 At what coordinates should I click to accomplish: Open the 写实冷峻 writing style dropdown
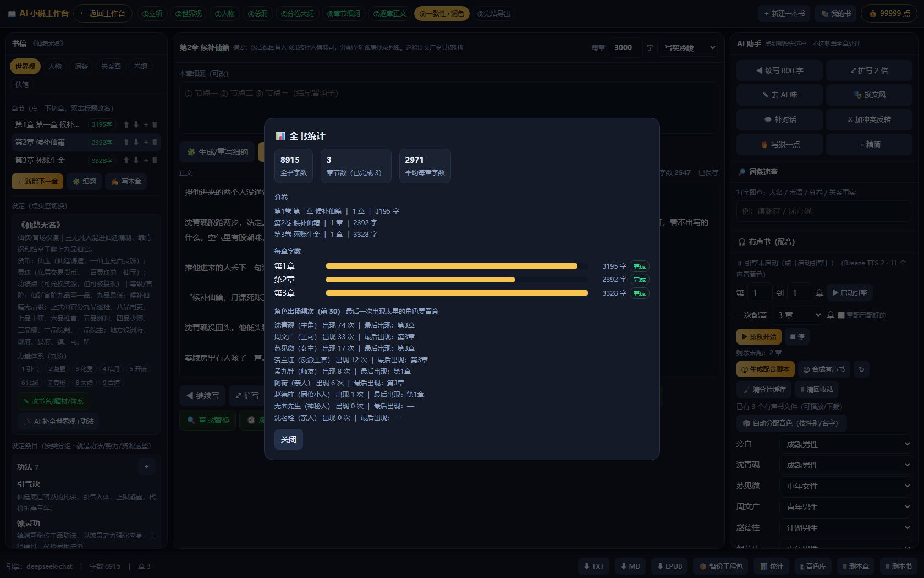tap(688, 48)
